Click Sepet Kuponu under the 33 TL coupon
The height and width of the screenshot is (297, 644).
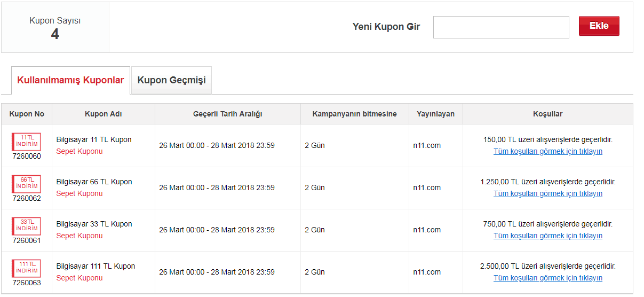point(79,236)
